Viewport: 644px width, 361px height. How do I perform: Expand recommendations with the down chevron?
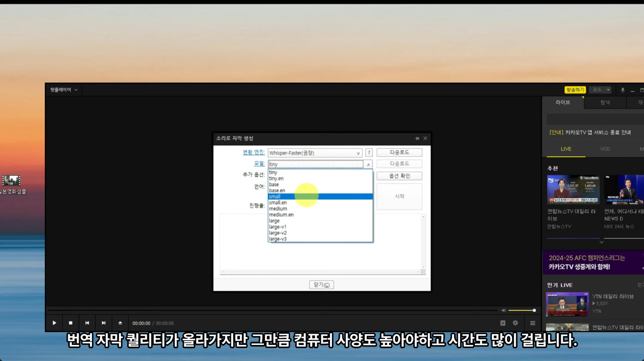(601, 242)
